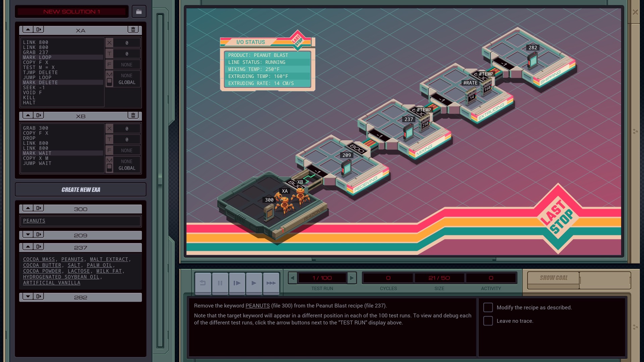The image size is (644, 362).
Task: Click the PEANUTS keyword in file 300
Action: [34, 221]
